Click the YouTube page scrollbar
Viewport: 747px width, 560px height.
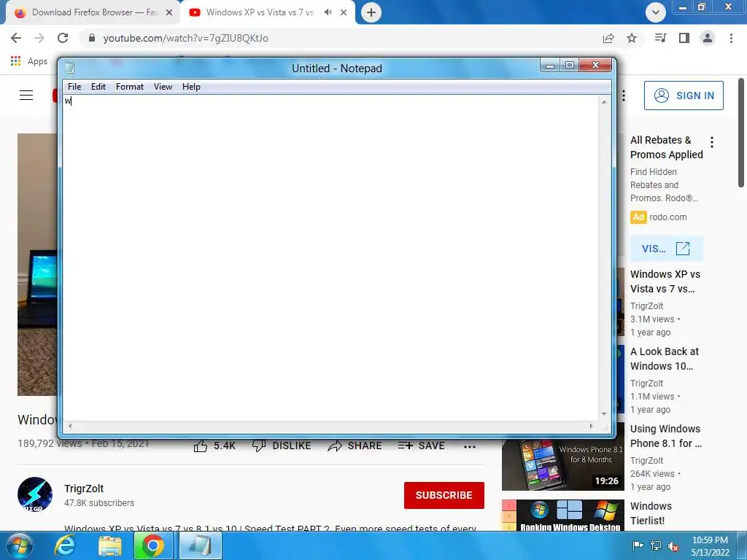click(x=741, y=133)
